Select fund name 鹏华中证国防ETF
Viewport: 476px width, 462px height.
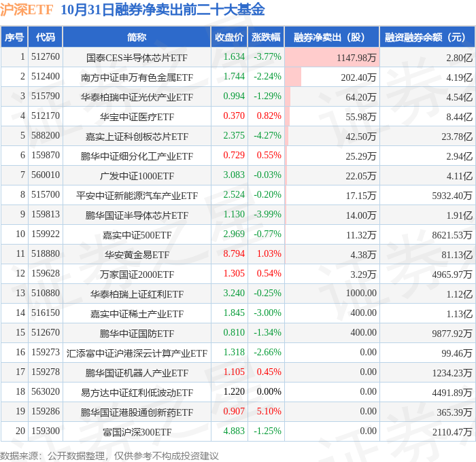click(137, 334)
